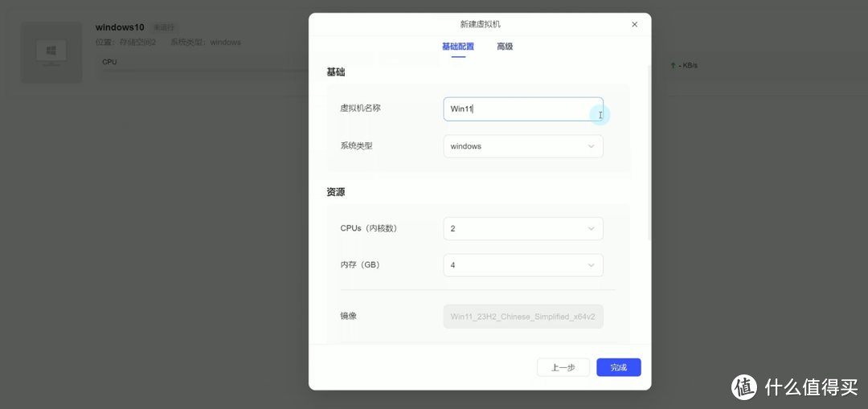
Task: Click the upload speed KB/s indicator
Action: (684, 65)
